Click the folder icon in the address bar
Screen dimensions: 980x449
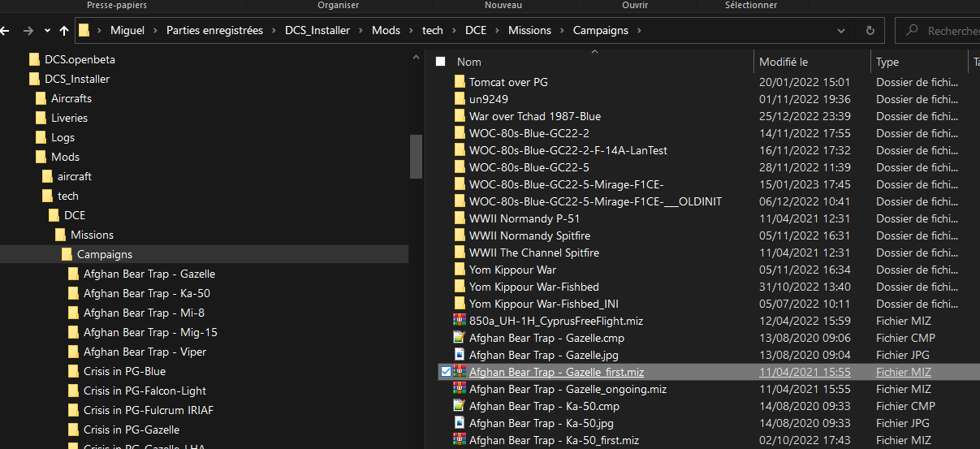84,31
